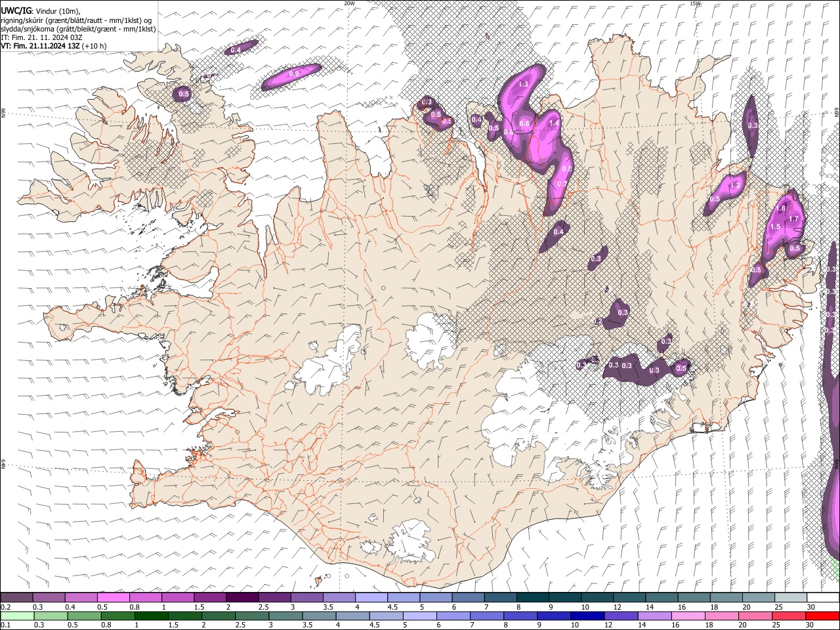The height and width of the screenshot is (630, 840).
Task: Select the top-row legend swatch starting at 18
Action: [726, 597]
